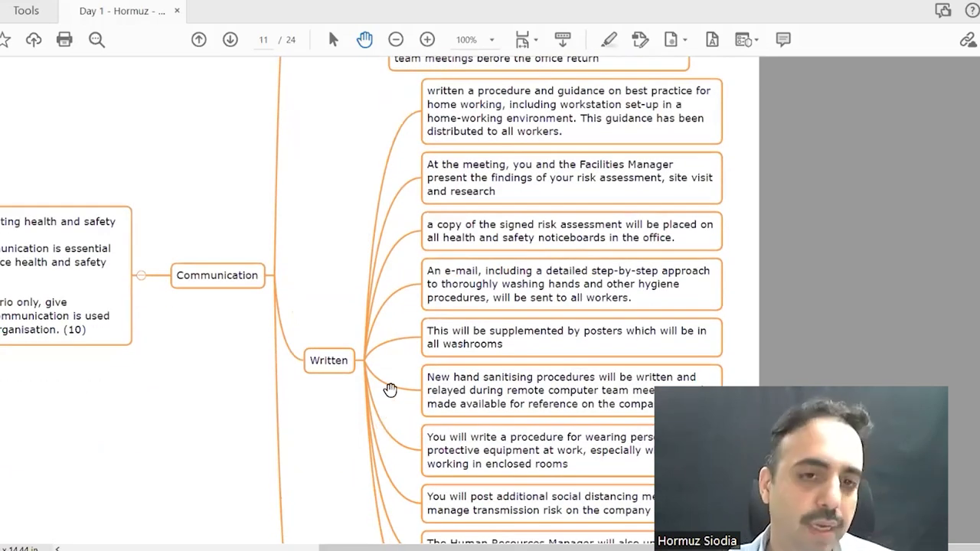Expand the fit page options dropdown
Screen dimensions: 980x551
coord(535,40)
